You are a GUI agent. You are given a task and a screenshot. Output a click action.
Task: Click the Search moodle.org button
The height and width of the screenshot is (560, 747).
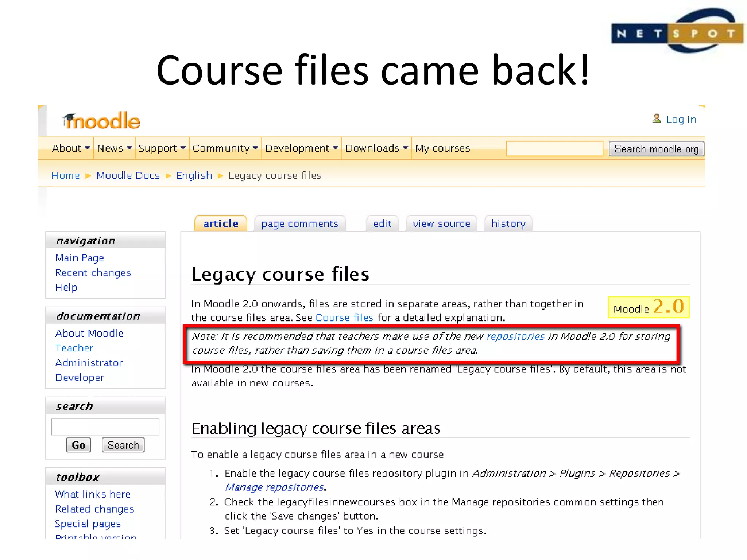point(656,149)
